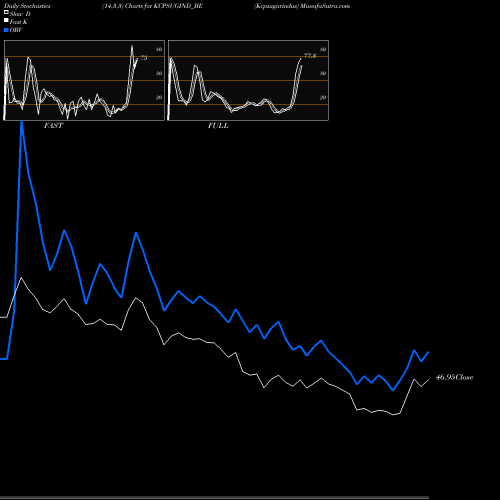The image size is (500, 500).
Task: Click the FULL stochastic chart thumbnail
Action: (x=248, y=80)
